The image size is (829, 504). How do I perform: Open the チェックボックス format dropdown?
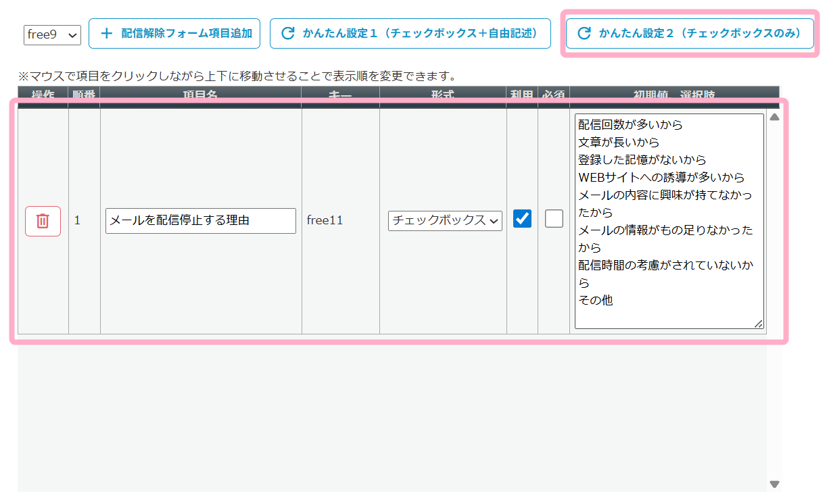(x=445, y=220)
